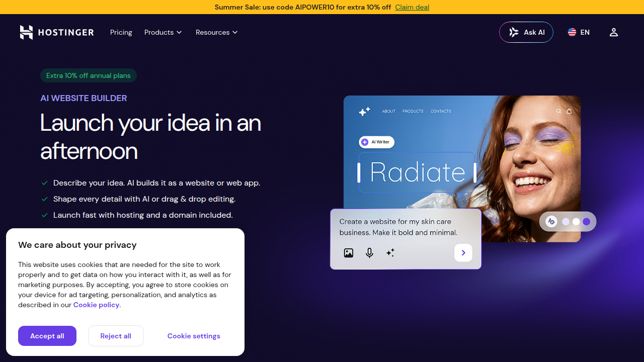
Task: Accept all cookies
Action: click(x=47, y=336)
